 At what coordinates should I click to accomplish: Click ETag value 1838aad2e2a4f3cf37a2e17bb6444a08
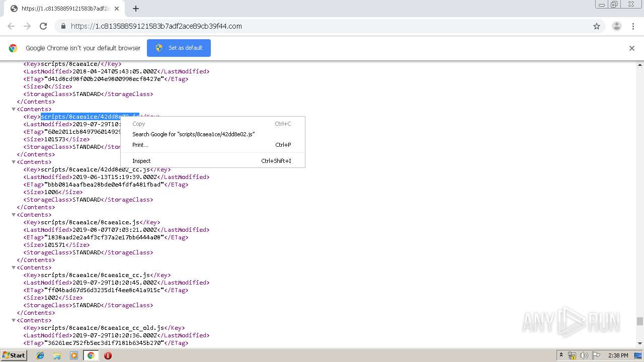click(x=104, y=237)
